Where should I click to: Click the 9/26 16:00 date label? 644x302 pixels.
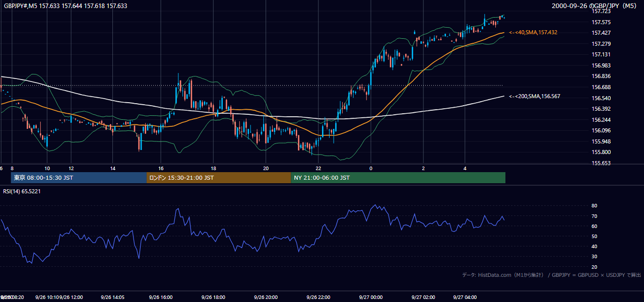161,297
